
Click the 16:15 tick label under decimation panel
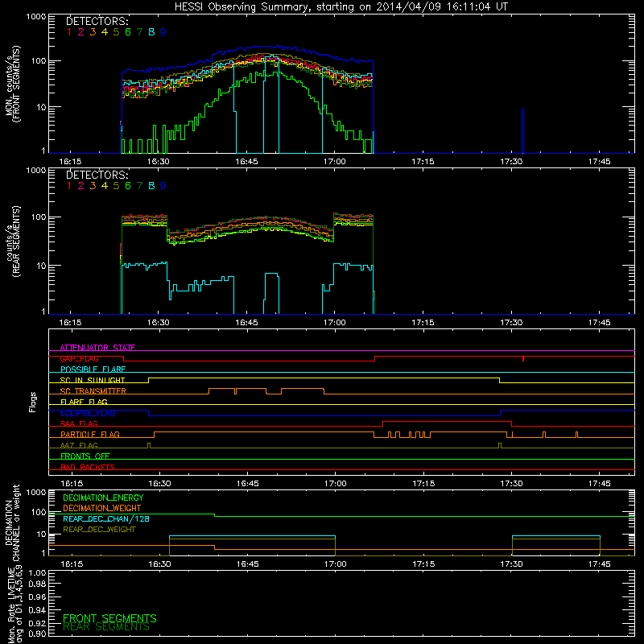72,564
